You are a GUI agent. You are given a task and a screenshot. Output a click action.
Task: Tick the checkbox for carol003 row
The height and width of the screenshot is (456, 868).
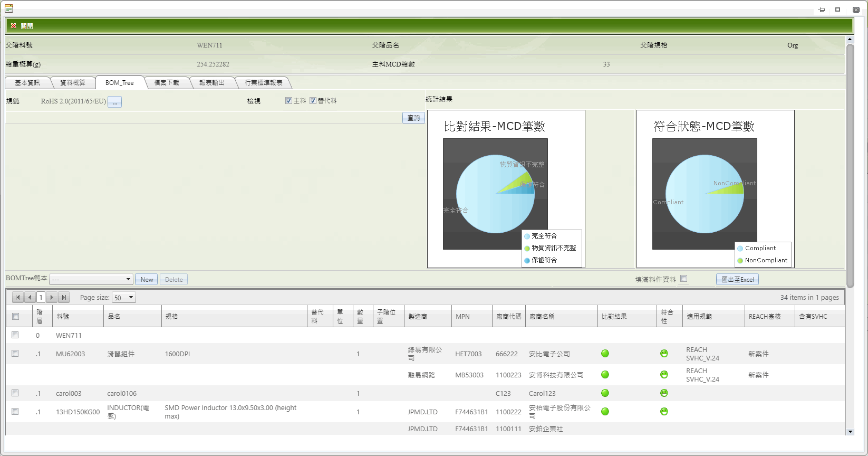pyautogui.click(x=15, y=393)
